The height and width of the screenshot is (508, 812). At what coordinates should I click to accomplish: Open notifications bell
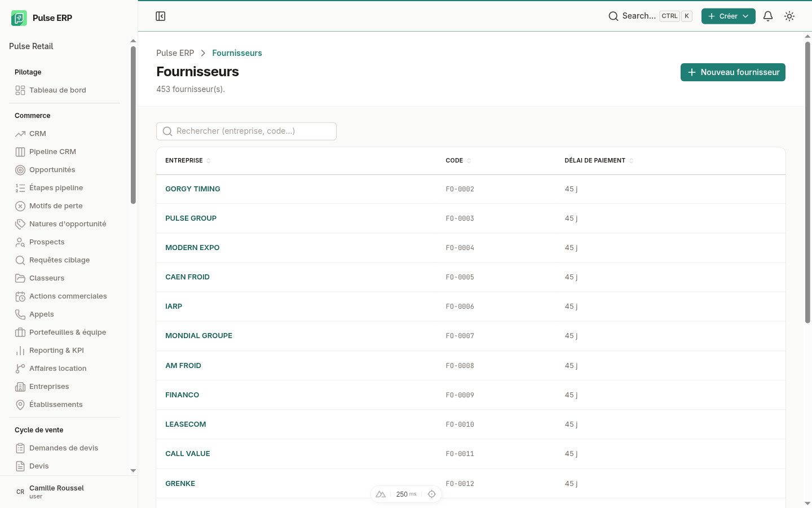coord(768,16)
